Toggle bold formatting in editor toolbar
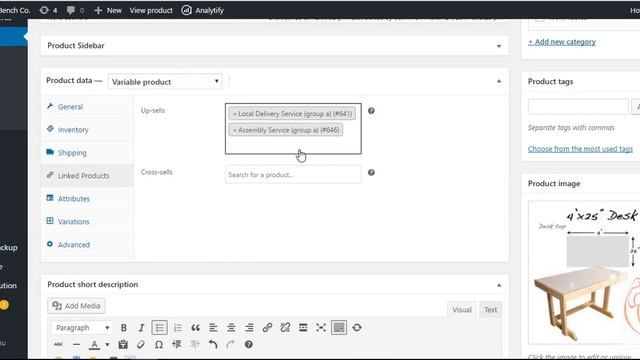 pos(123,328)
